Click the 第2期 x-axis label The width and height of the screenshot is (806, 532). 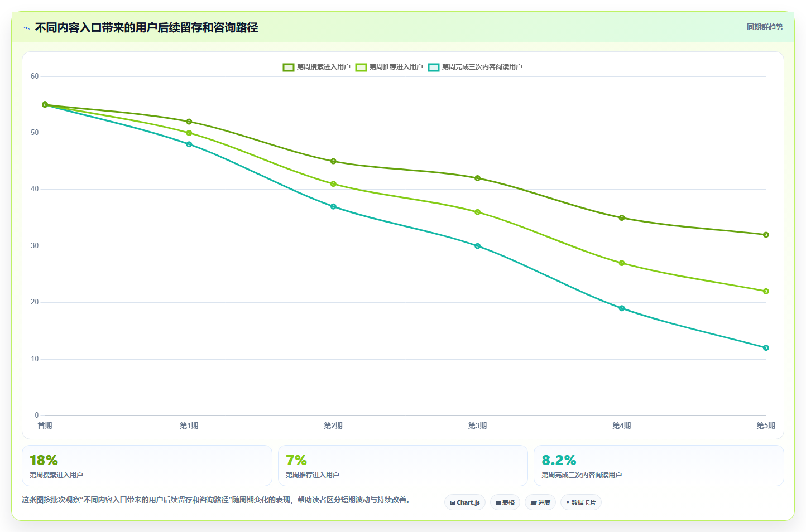333,425
